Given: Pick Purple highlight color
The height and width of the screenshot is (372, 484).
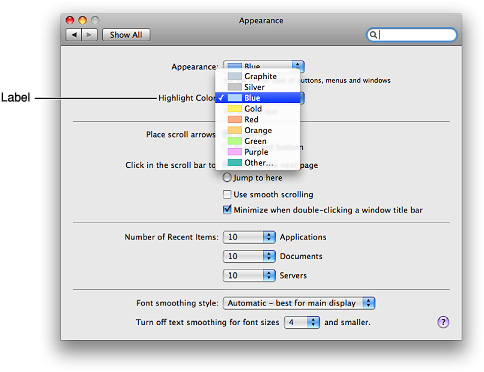Looking at the screenshot, I should click(x=258, y=152).
